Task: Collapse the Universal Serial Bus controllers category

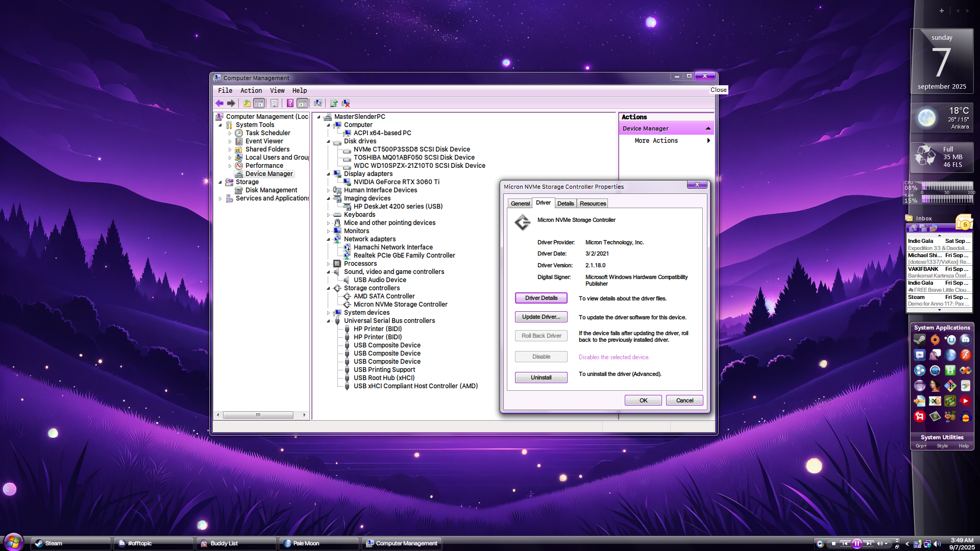Action: pos(328,321)
